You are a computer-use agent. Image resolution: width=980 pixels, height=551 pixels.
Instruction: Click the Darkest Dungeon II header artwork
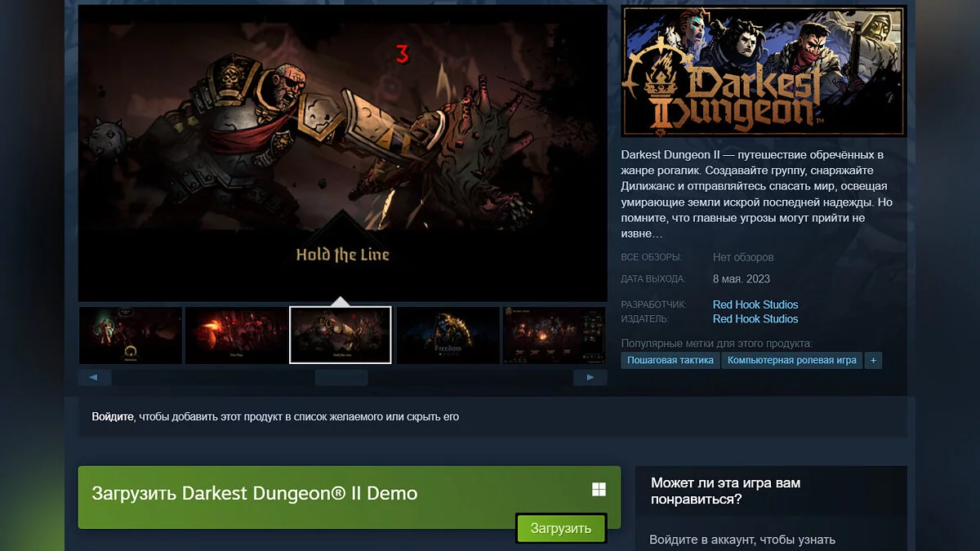tap(763, 71)
